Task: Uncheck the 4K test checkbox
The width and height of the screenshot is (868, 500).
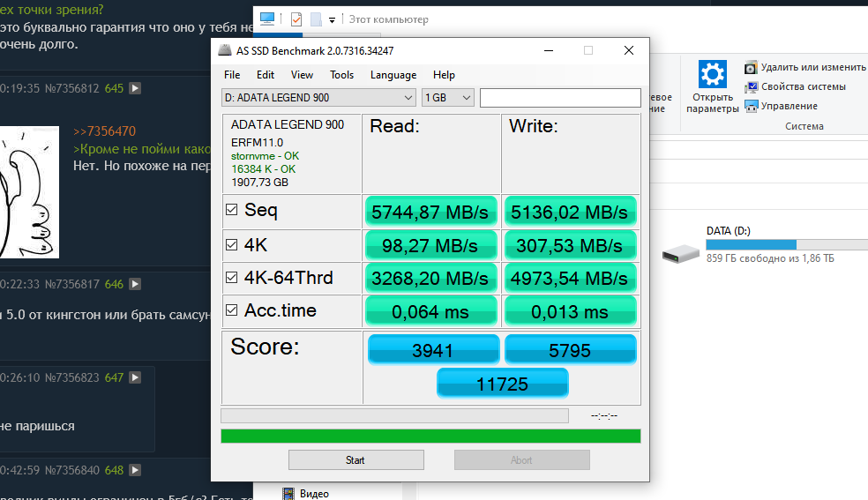Action: pos(231,244)
